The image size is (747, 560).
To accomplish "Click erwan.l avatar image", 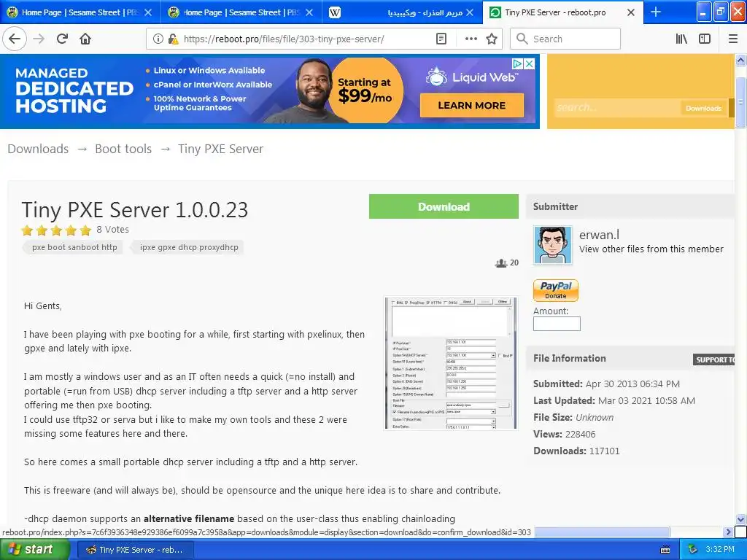I will coord(553,245).
